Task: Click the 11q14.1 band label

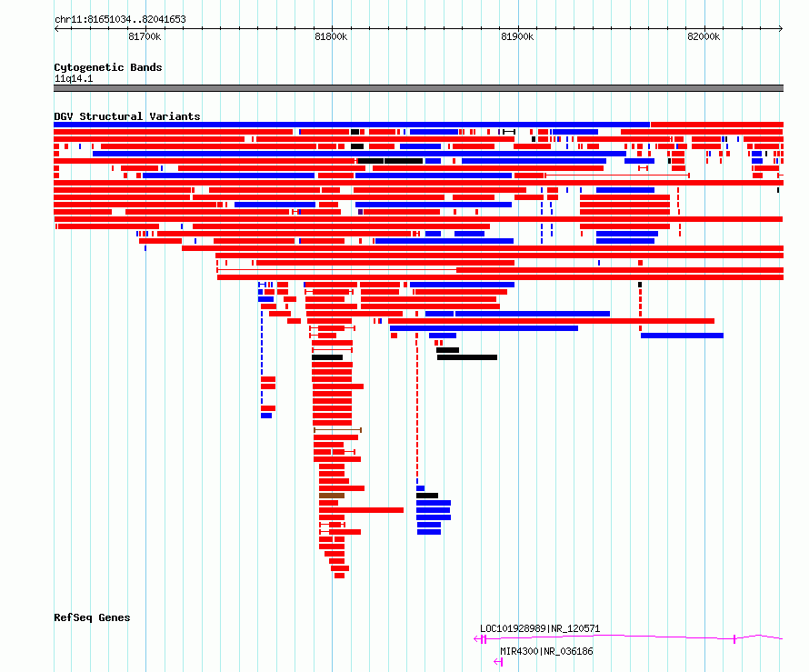Action: pos(74,78)
